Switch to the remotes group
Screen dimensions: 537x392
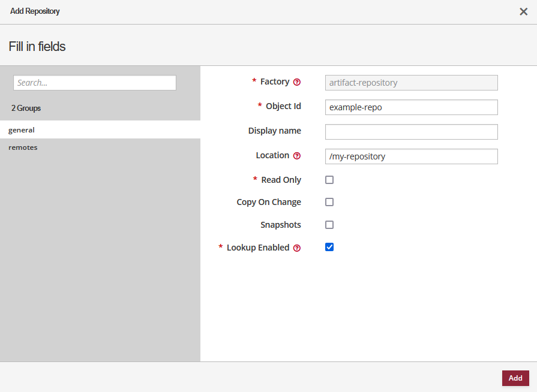(x=23, y=147)
